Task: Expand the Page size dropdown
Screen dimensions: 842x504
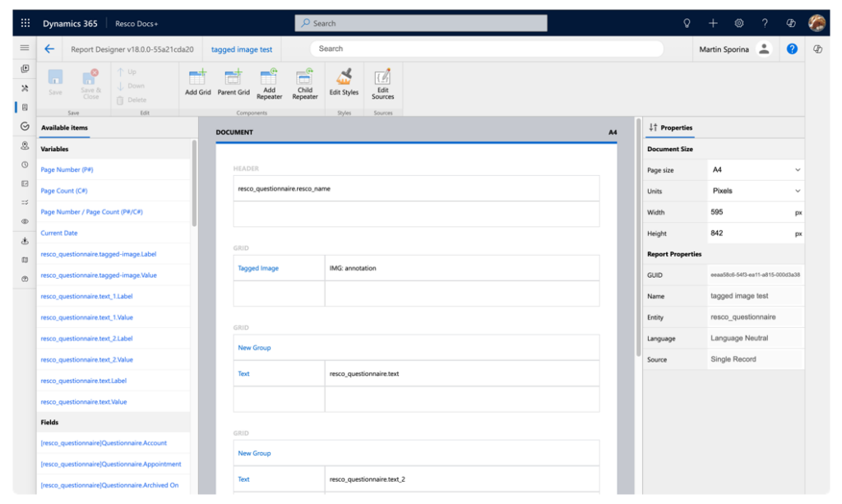Action: (x=755, y=170)
